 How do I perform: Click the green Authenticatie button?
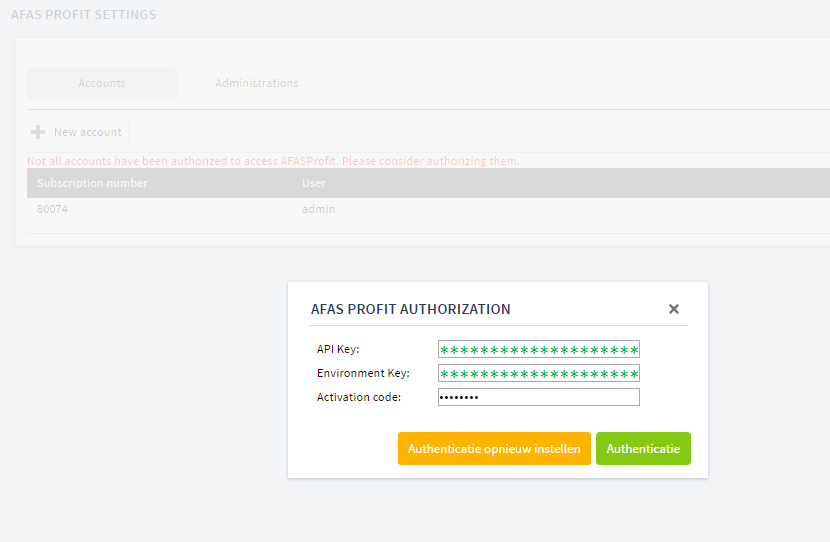(x=643, y=448)
